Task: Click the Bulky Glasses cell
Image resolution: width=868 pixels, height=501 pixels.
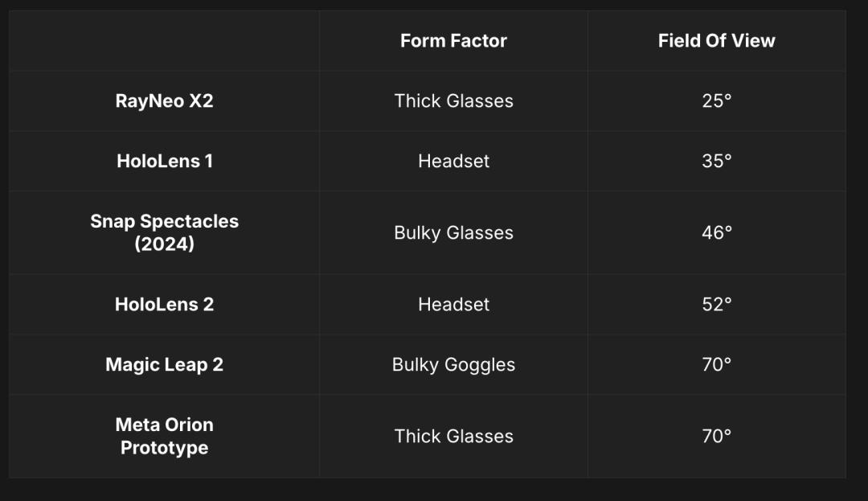Action: [x=453, y=232]
